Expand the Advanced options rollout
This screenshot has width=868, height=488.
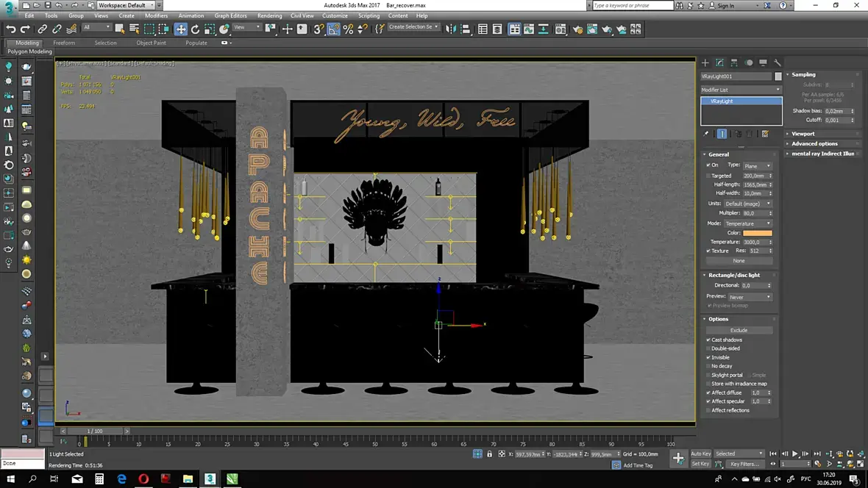tap(814, 144)
